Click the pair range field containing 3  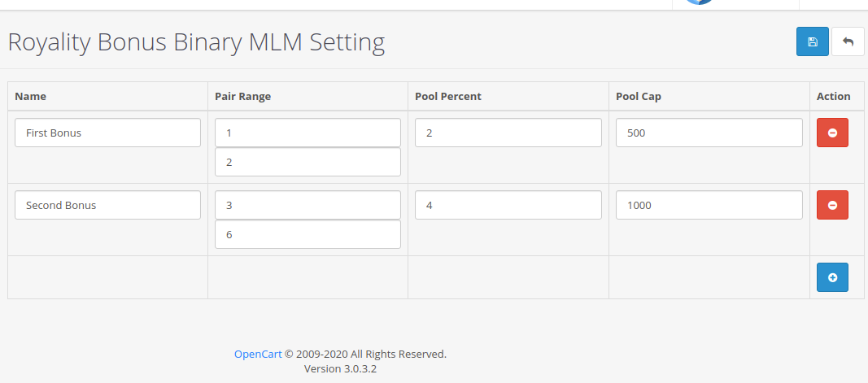click(x=308, y=205)
